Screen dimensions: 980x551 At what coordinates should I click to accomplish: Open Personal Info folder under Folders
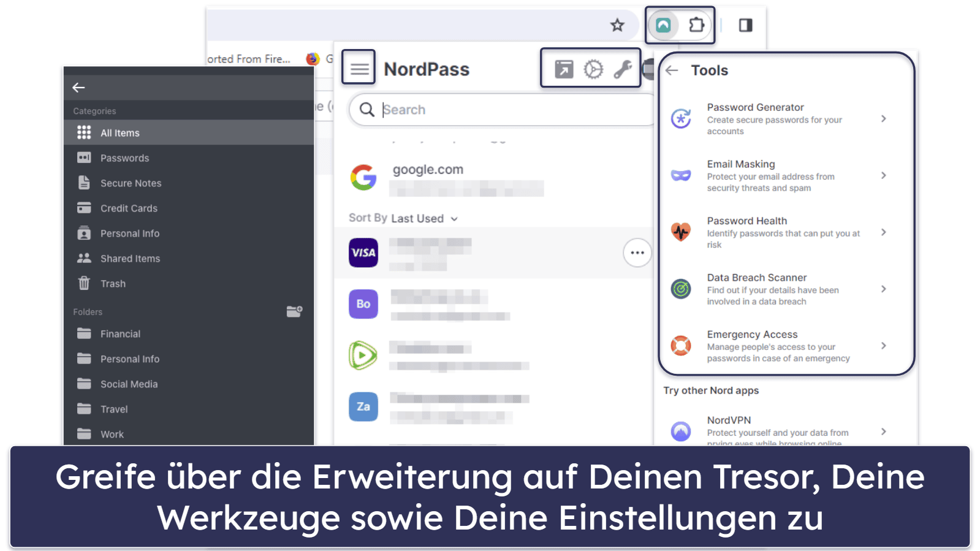click(189, 359)
